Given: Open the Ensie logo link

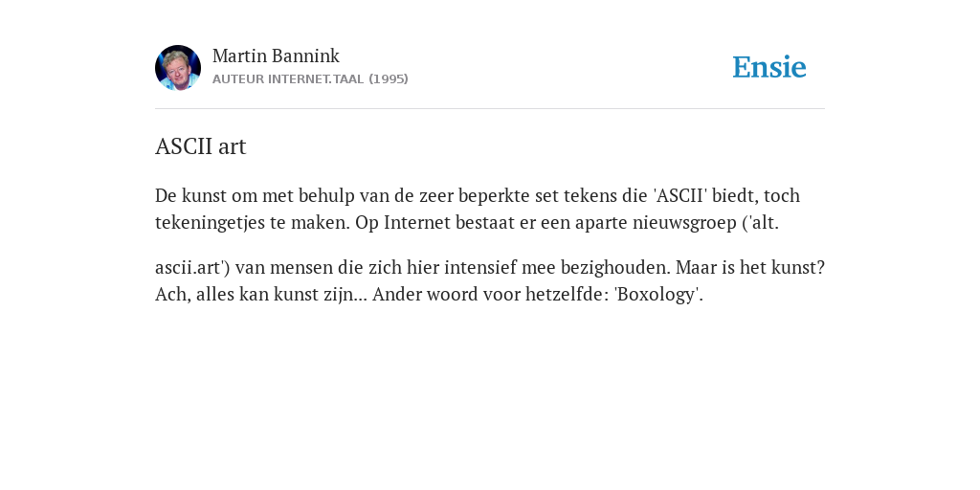Looking at the screenshot, I should pyautogui.click(x=768, y=68).
